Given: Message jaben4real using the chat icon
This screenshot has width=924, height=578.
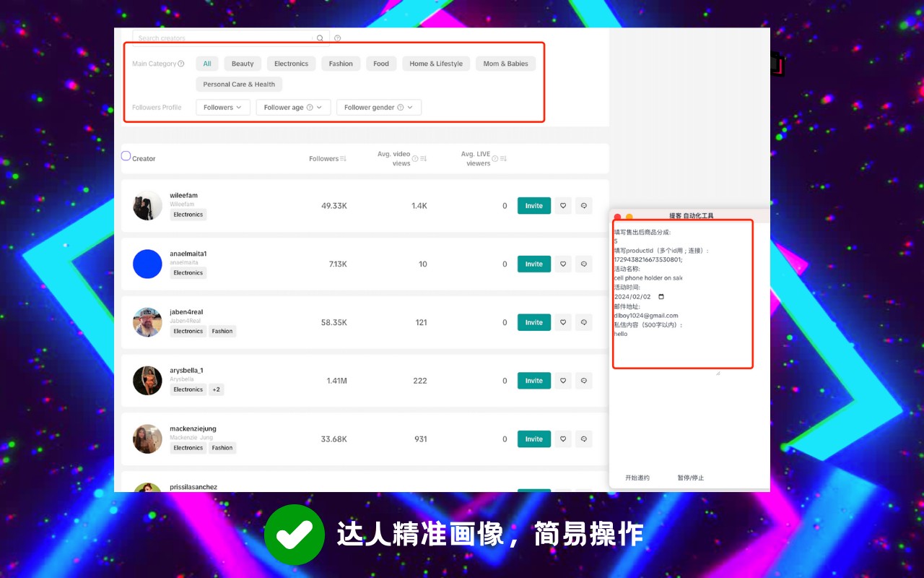Looking at the screenshot, I should click(583, 322).
